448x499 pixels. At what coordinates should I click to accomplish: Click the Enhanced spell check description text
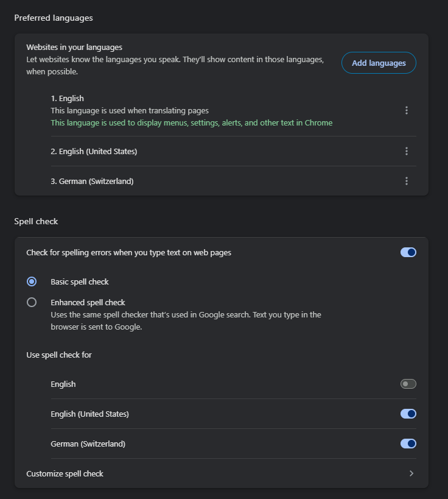tap(186, 320)
